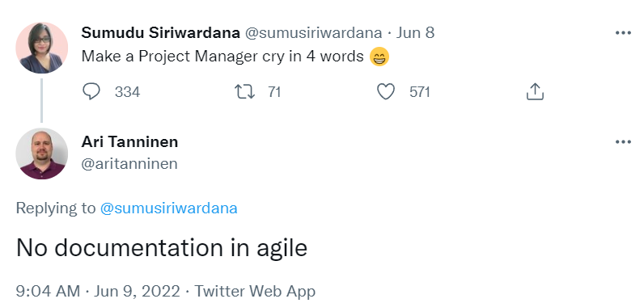Click the Sumudu Siriwardana display name
The width and height of the screenshot is (644, 303).
(x=160, y=33)
